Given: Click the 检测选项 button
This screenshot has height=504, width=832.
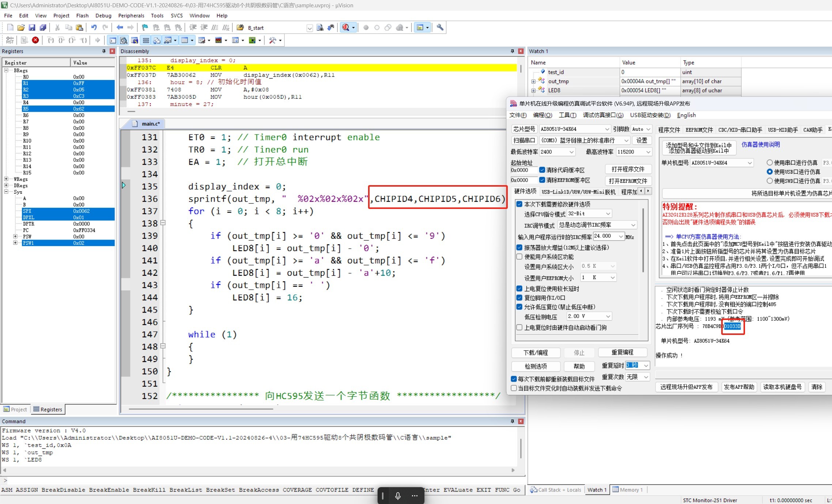Looking at the screenshot, I should pos(536,366).
